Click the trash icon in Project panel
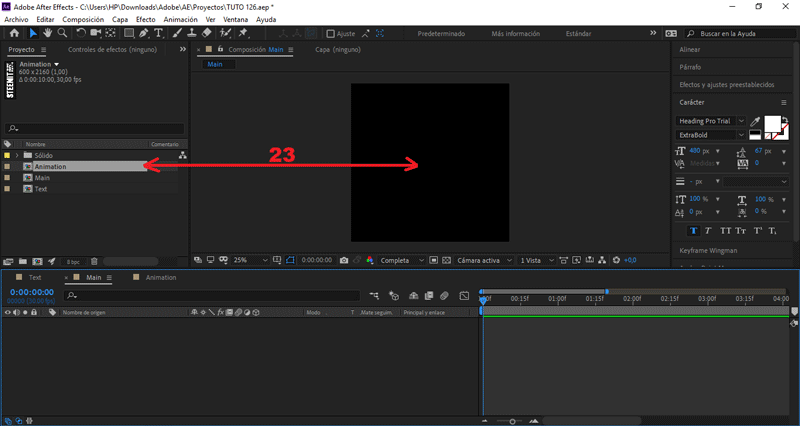 [94, 262]
